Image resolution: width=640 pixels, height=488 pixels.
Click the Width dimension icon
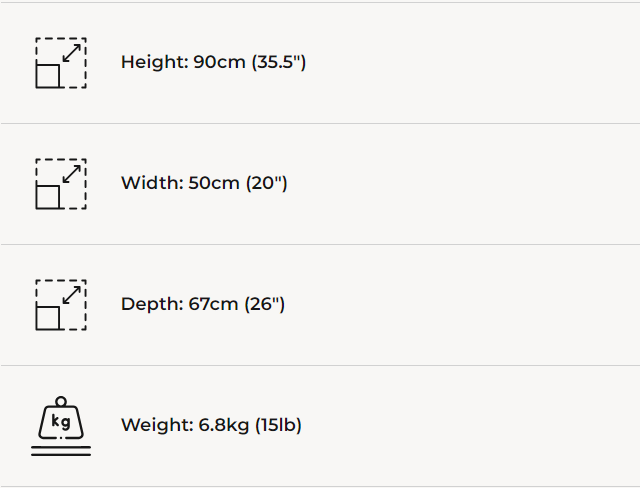pos(60,184)
